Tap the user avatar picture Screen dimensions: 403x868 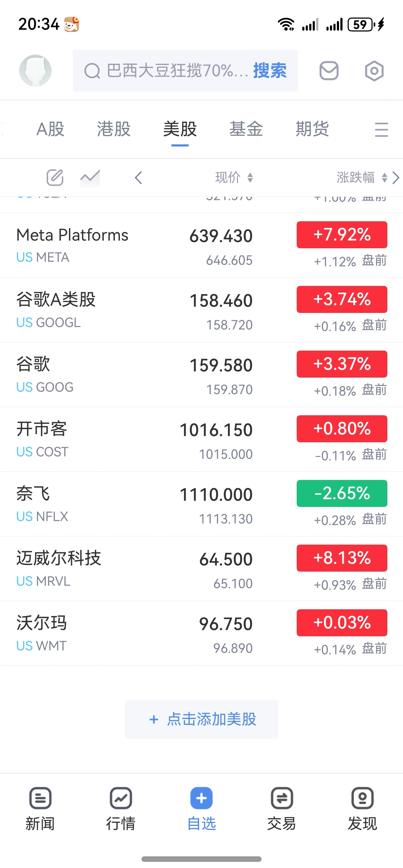[35, 70]
